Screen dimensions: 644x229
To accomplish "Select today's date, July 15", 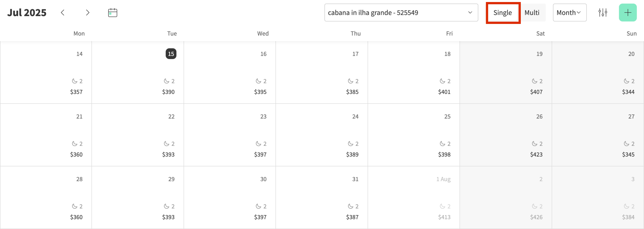I will pyautogui.click(x=171, y=54).
